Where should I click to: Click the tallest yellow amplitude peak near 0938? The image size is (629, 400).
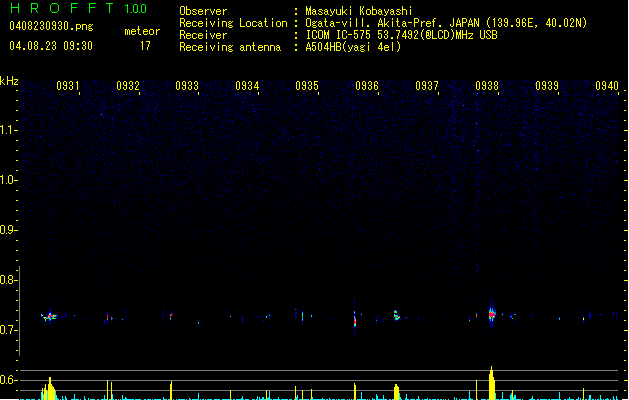coord(492,383)
